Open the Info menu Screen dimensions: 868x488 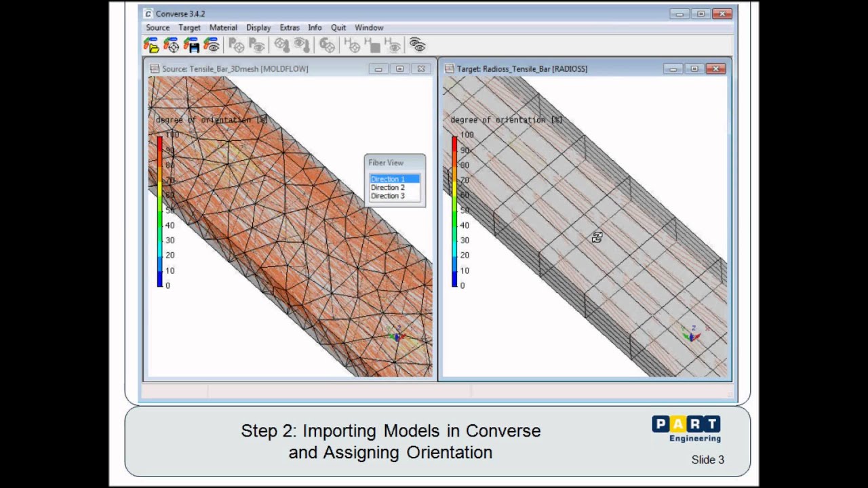click(315, 28)
